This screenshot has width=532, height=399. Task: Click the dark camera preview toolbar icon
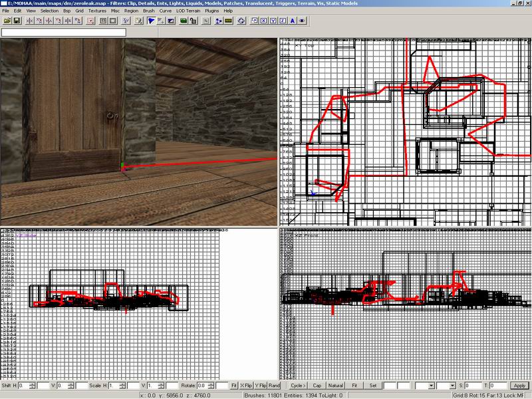click(171, 21)
